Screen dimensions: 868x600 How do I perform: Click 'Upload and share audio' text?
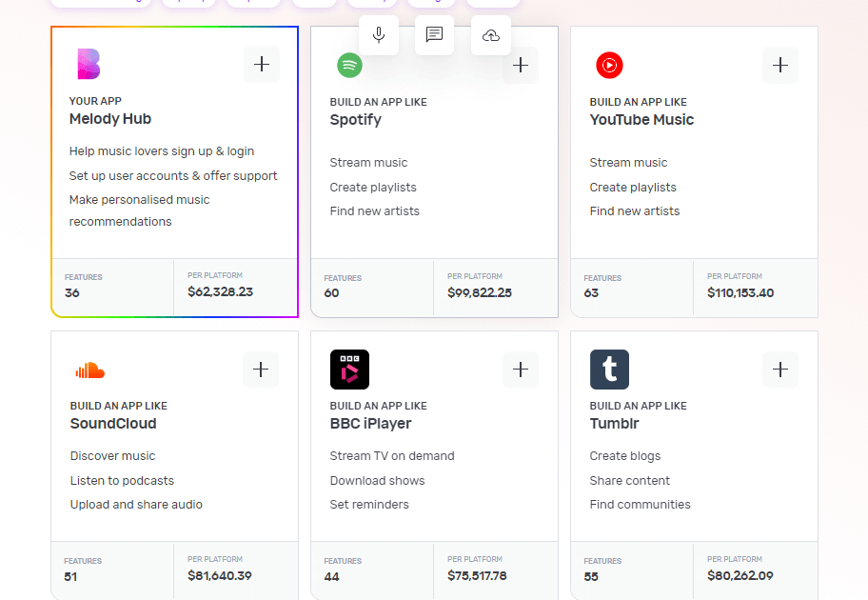[136, 505]
